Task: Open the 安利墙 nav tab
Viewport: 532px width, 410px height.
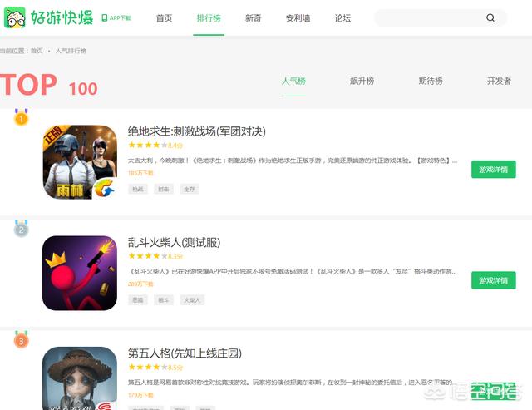Action: coord(298,18)
